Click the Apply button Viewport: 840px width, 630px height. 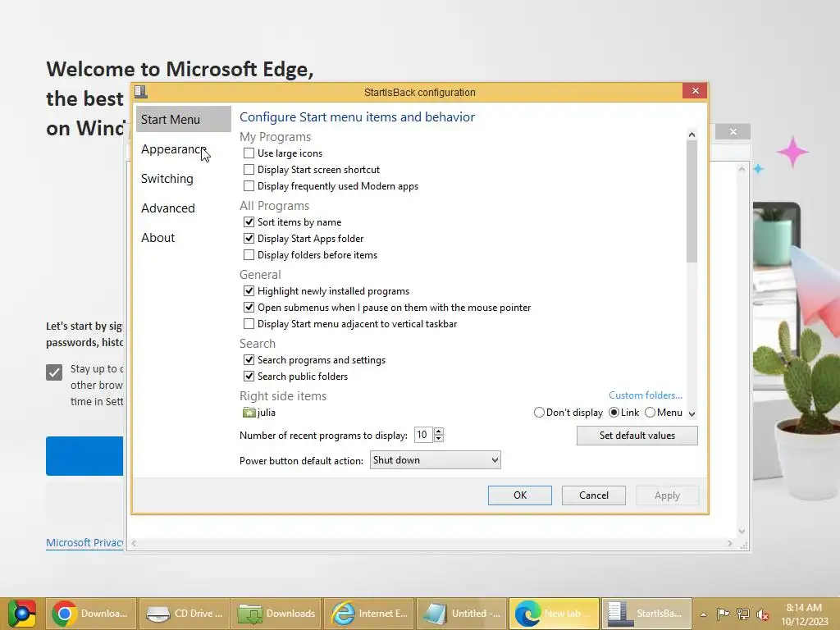pyautogui.click(x=667, y=495)
